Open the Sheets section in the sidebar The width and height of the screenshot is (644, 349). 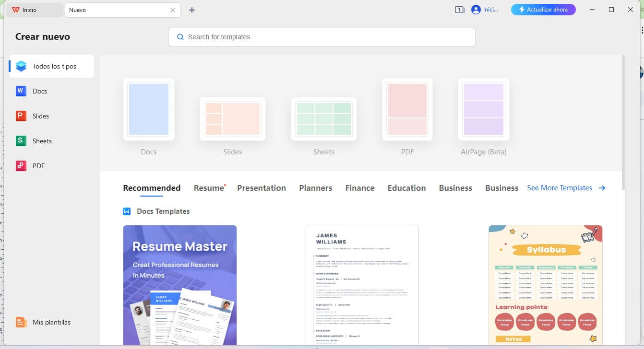[41, 140]
